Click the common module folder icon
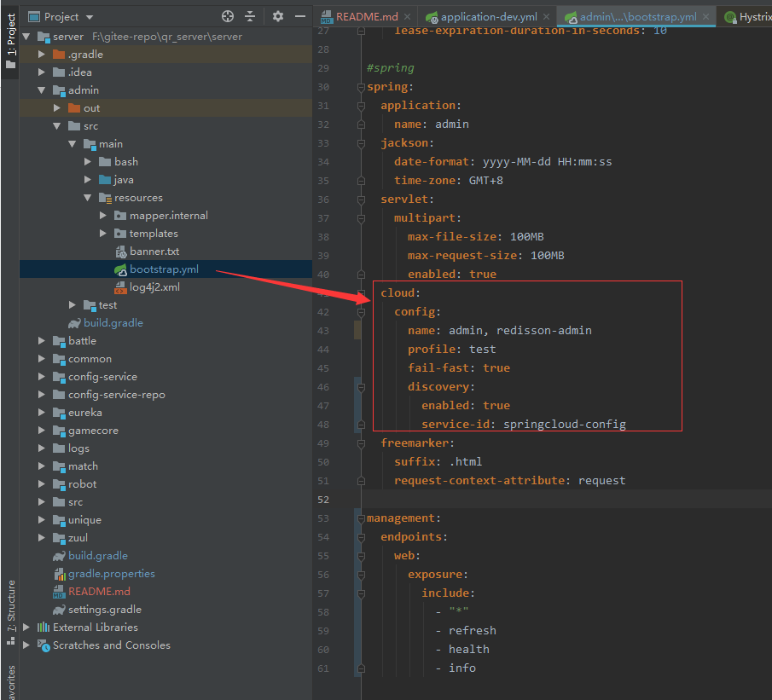Viewport: 772px width, 700px height. coord(59,359)
